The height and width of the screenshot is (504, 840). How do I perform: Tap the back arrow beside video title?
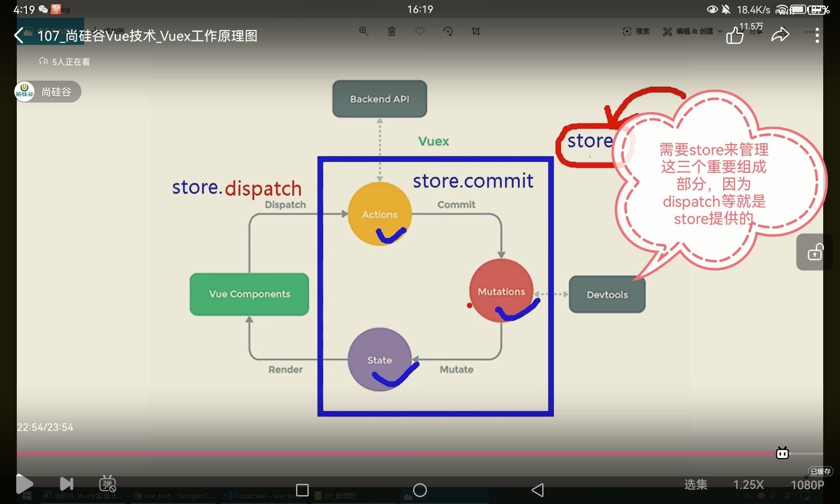[19, 36]
